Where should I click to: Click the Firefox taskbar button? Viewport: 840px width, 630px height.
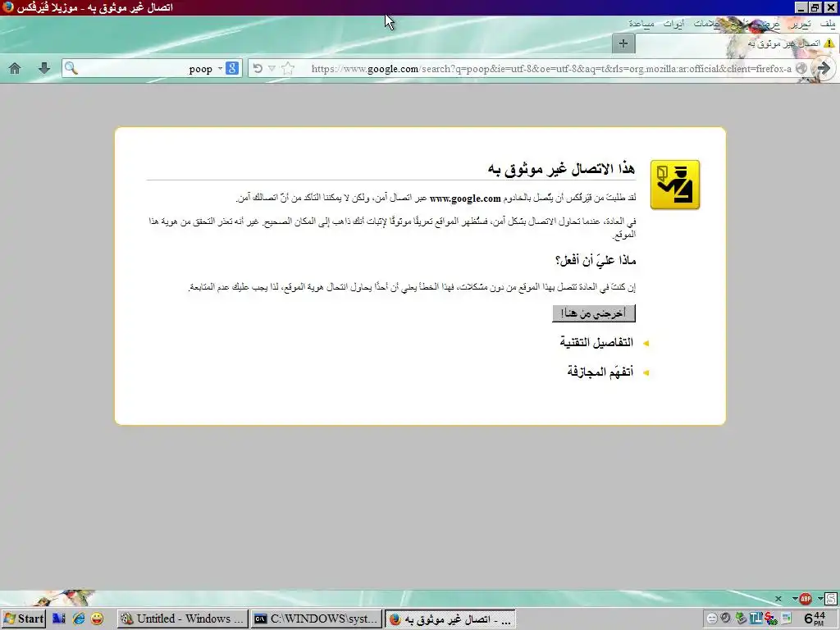coord(450,619)
